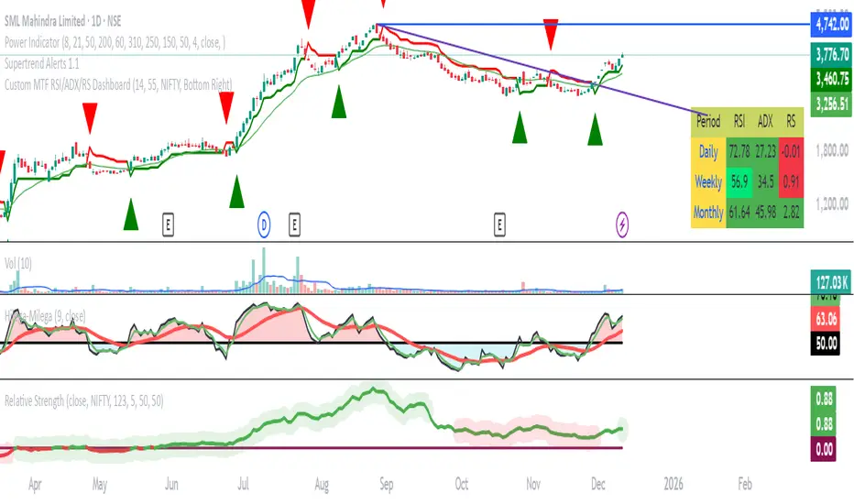Click the 3,776.70 current price label
The width and height of the screenshot is (854, 504).
[831, 54]
